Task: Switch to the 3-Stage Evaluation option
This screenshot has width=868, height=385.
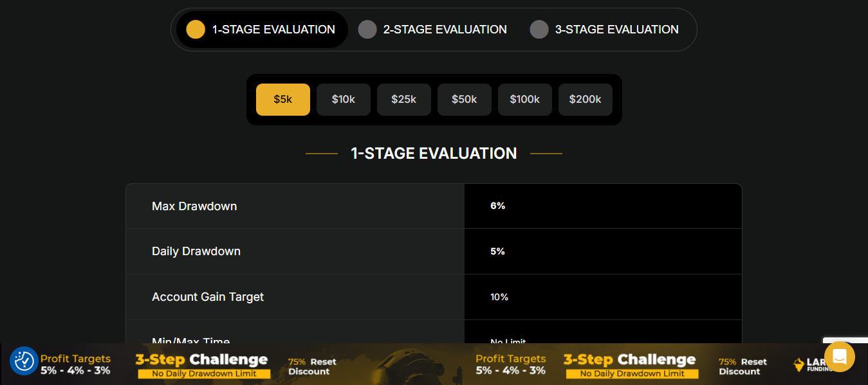Action: 616,30
